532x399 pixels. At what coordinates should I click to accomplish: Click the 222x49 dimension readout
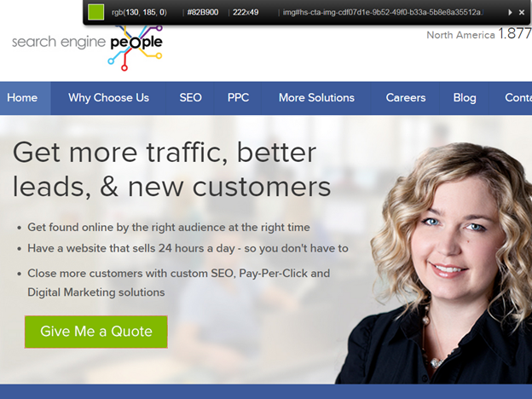click(x=246, y=13)
